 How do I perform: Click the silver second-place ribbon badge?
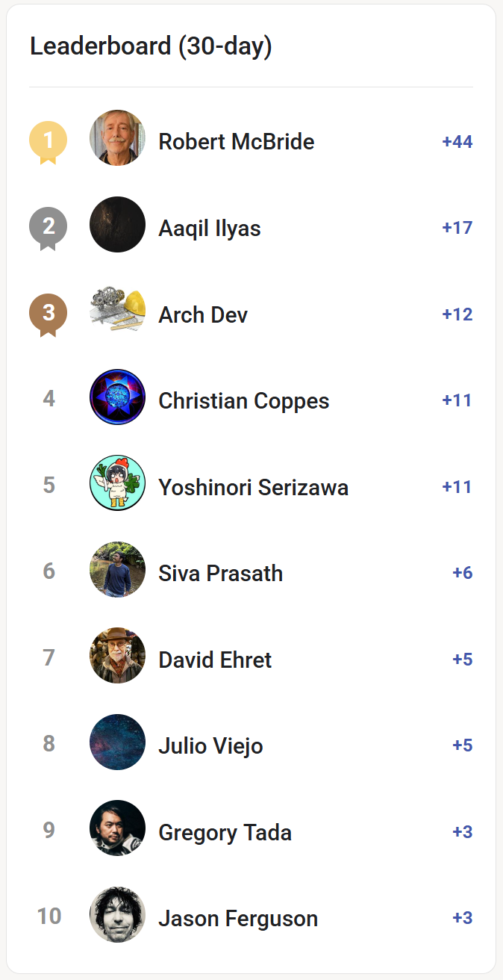(48, 225)
